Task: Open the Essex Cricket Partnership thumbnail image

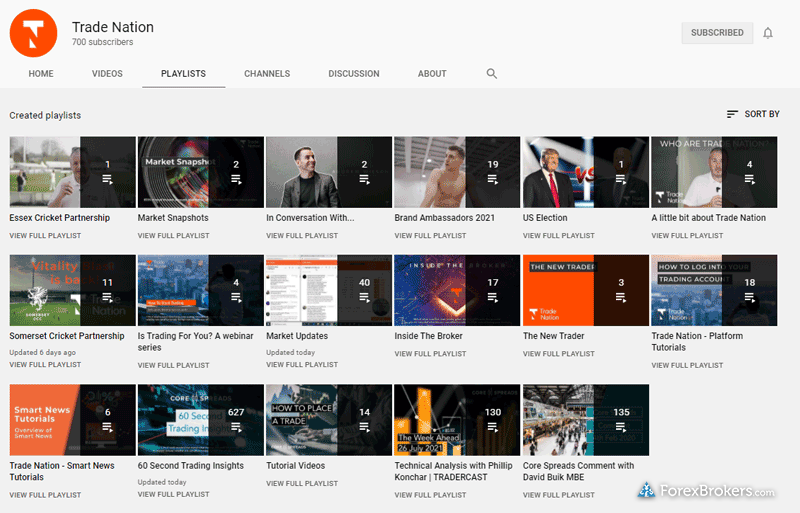Action: (72, 172)
